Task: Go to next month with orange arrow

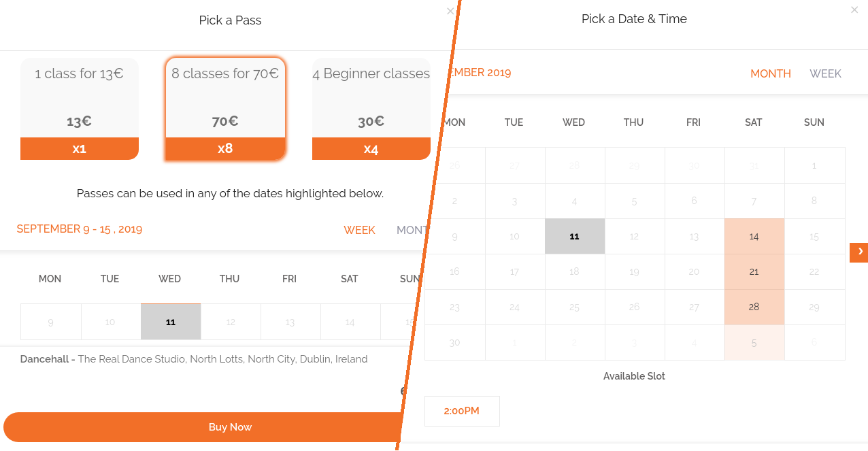Action: click(859, 252)
